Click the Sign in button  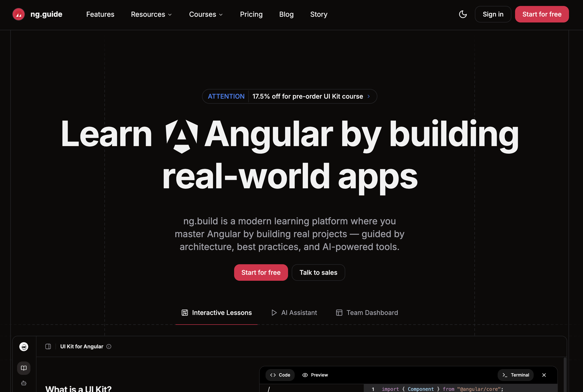pyautogui.click(x=493, y=14)
